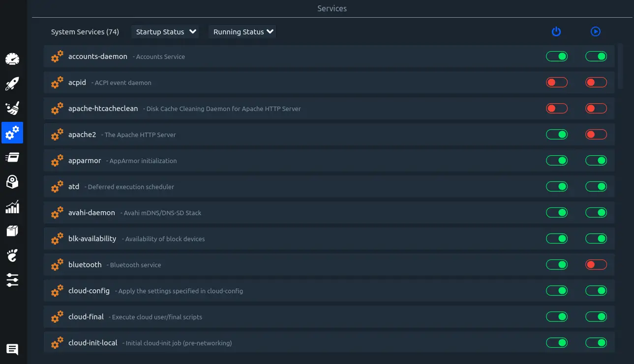Click the apache-htcacheclean service name
Image resolution: width=634 pixels, height=364 pixels.
coord(103,109)
